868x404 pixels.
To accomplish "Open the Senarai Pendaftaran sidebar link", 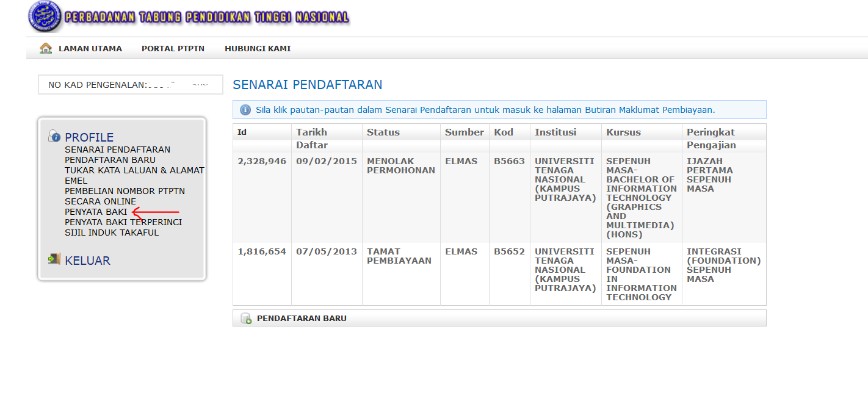I will [x=118, y=150].
